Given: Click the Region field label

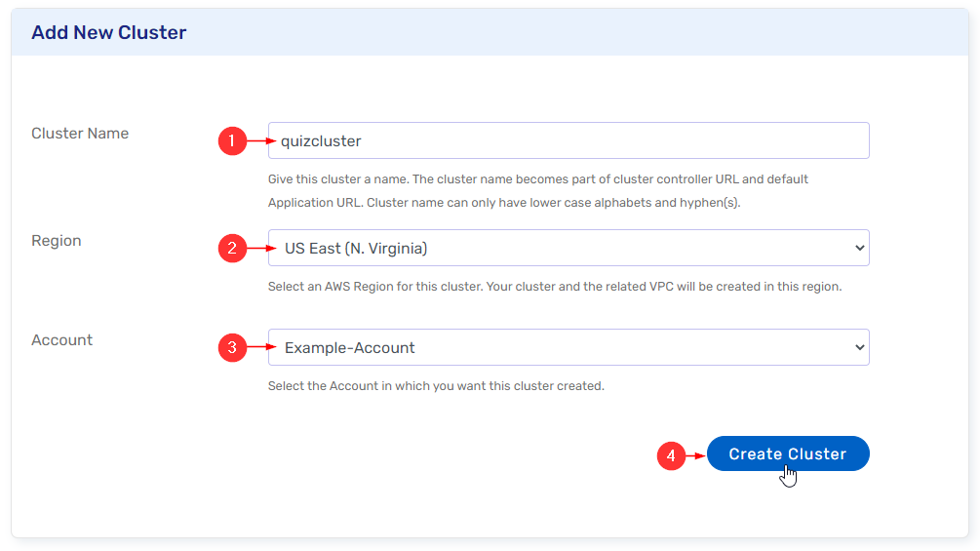Looking at the screenshot, I should point(57,241).
